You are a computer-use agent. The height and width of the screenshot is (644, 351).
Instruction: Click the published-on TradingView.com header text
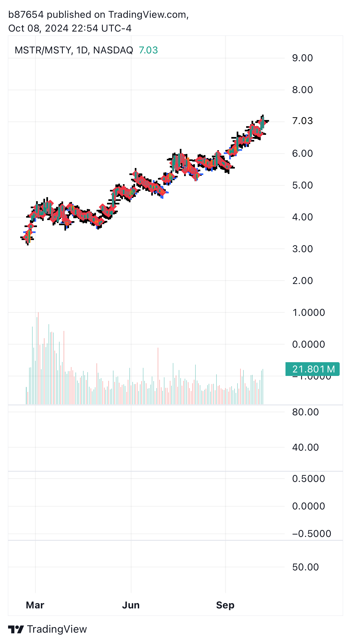(x=98, y=15)
